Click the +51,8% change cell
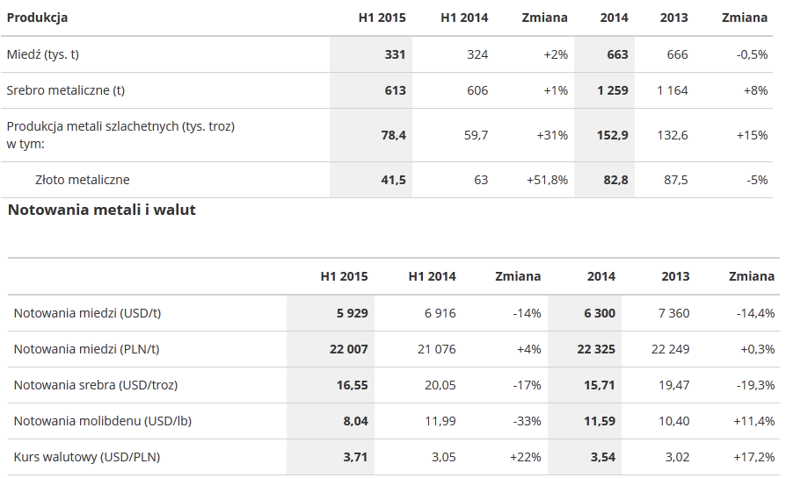This screenshot has width=786, height=478. point(547,180)
